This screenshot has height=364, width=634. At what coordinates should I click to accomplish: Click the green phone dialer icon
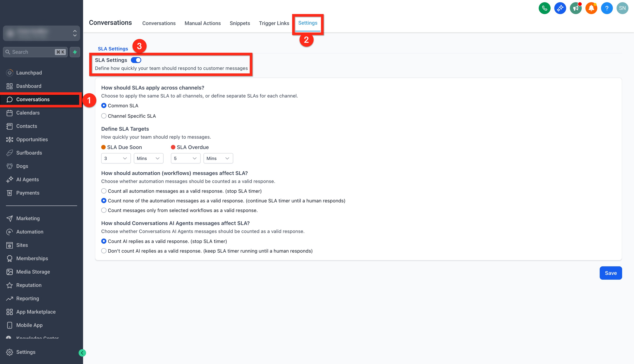click(x=544, y=8)
